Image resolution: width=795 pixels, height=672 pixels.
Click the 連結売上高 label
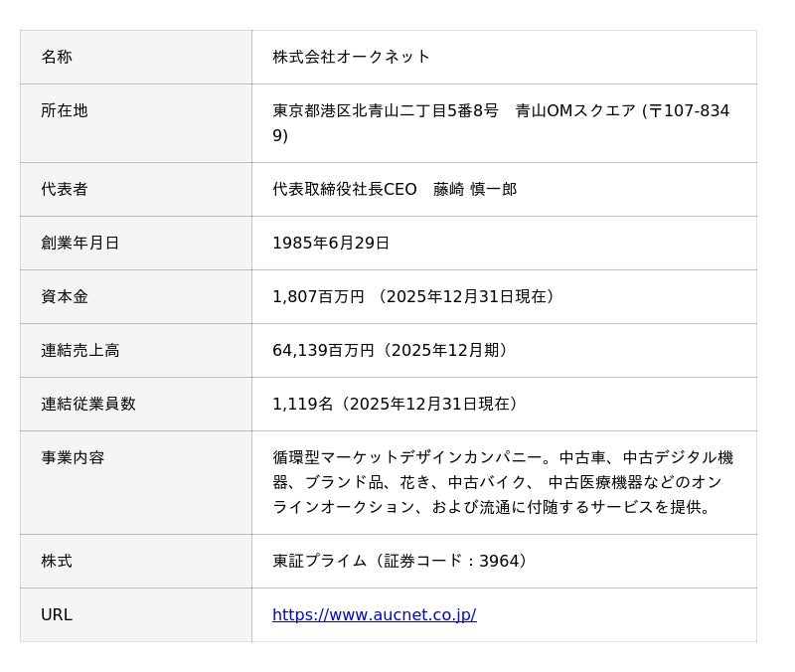pos(80,350)
